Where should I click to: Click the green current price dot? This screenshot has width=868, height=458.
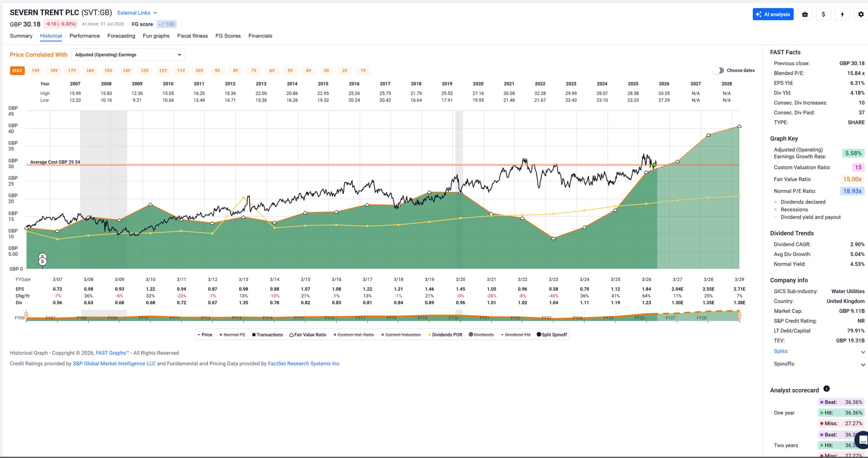click(655, 165)
